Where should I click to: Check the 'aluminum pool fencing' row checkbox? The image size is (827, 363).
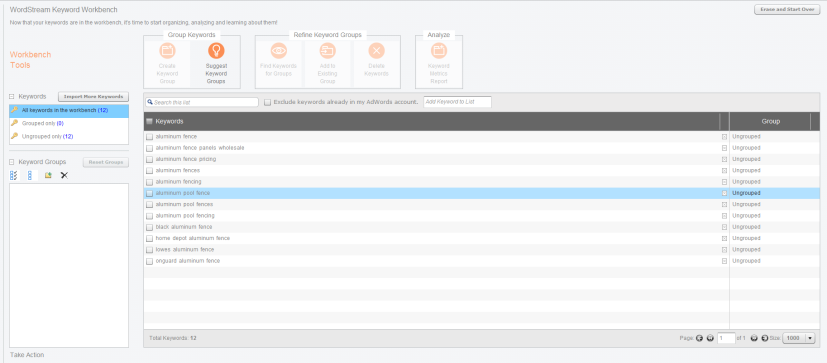150,216
